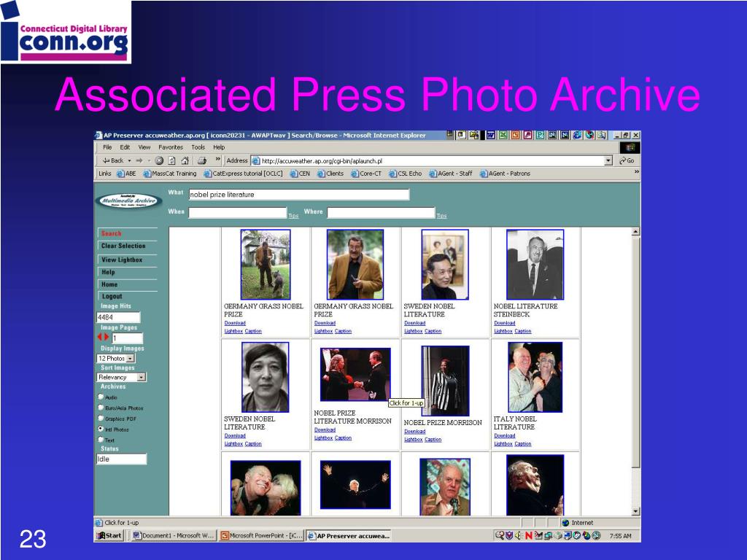Click the Forward arrow in the browser toolbar
Screen dimensions: 747x560
coord(139,160)
